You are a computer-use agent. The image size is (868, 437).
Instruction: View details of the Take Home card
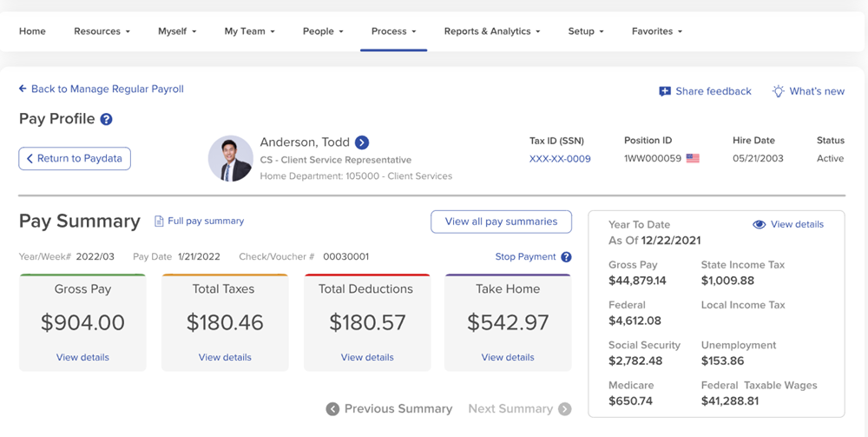[x=508, y=357]
